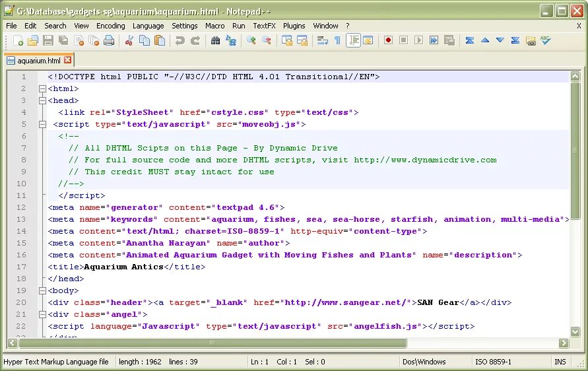Open the Settings menu
The height and width of the screenshot is (371, 588).
[x=185, y=26]
